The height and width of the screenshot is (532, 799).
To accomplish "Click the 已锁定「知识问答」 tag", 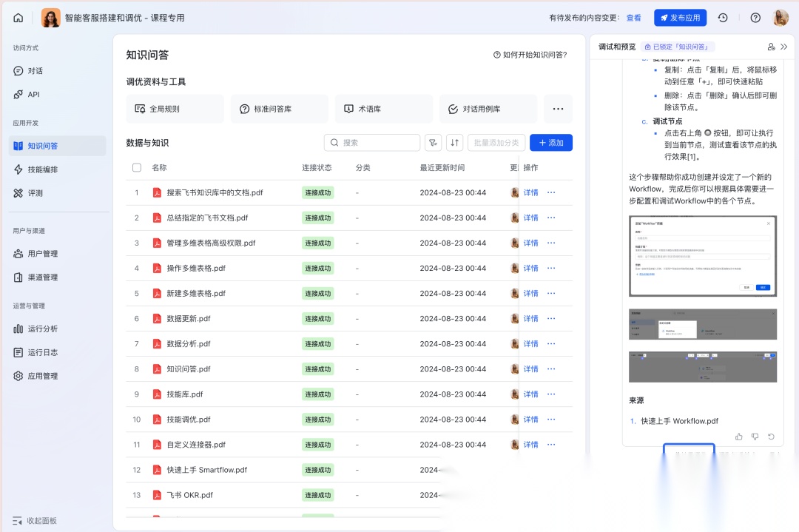I will click(x=678, y=47).
